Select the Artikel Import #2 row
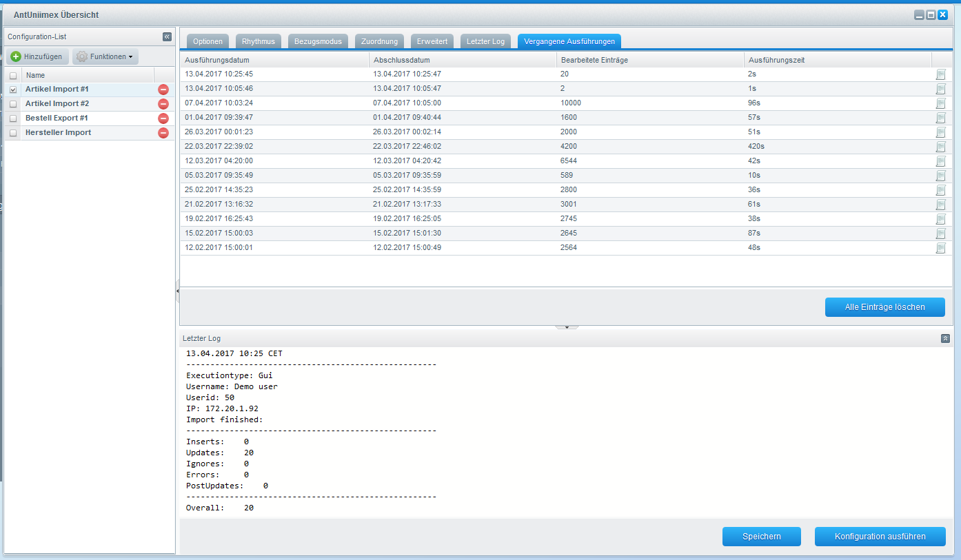 pos(90,104)
